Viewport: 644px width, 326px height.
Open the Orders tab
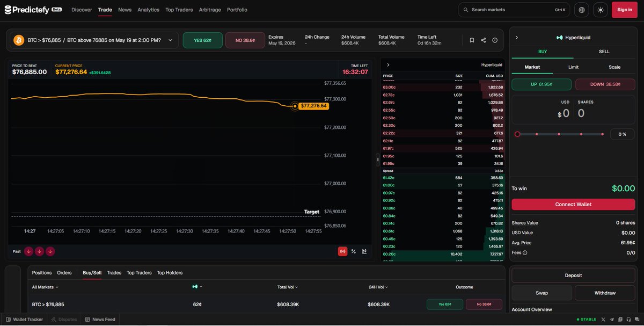click(64, 273)
